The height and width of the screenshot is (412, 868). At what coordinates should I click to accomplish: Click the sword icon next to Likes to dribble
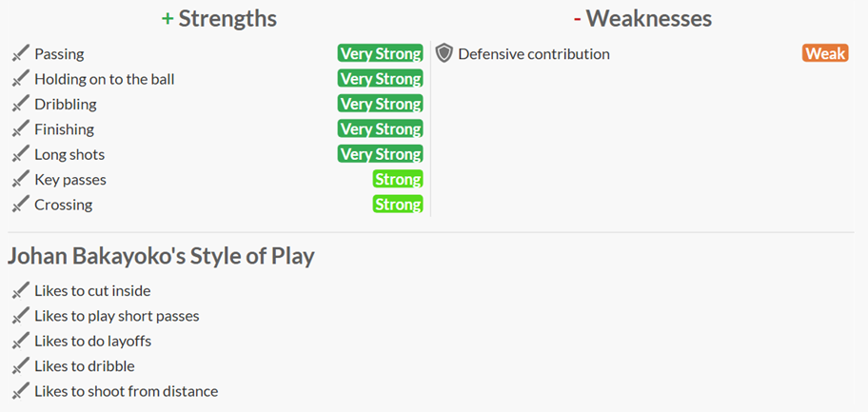21,366
